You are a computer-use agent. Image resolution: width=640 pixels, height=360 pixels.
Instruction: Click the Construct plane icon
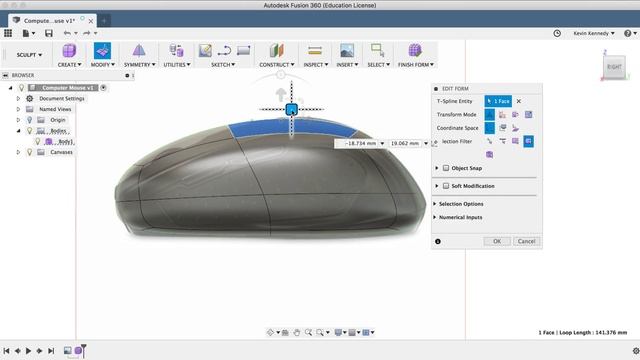click(x=276, y=51)
